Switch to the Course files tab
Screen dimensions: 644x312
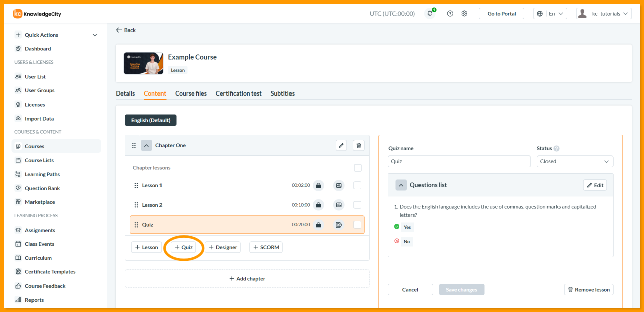(191, 93)
